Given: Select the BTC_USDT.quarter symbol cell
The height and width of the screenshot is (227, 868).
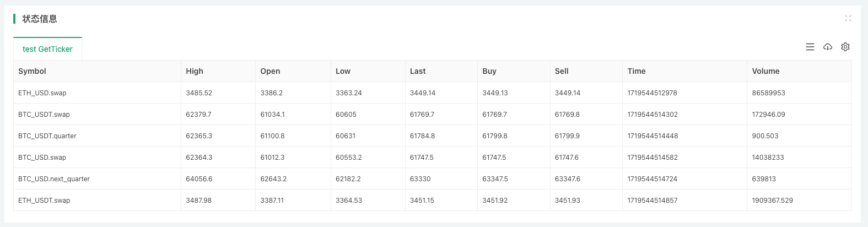Looking at the screenshot, I should coord(47,136).
